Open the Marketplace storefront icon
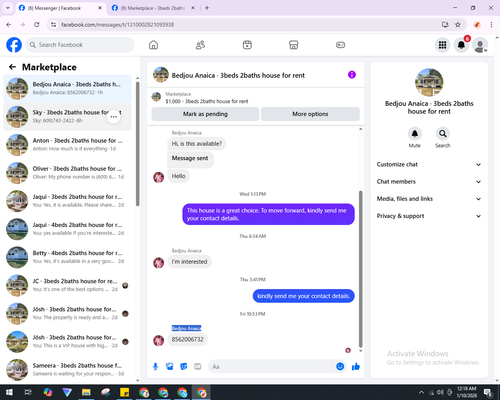The image size is (500, 400). (294, 45)
